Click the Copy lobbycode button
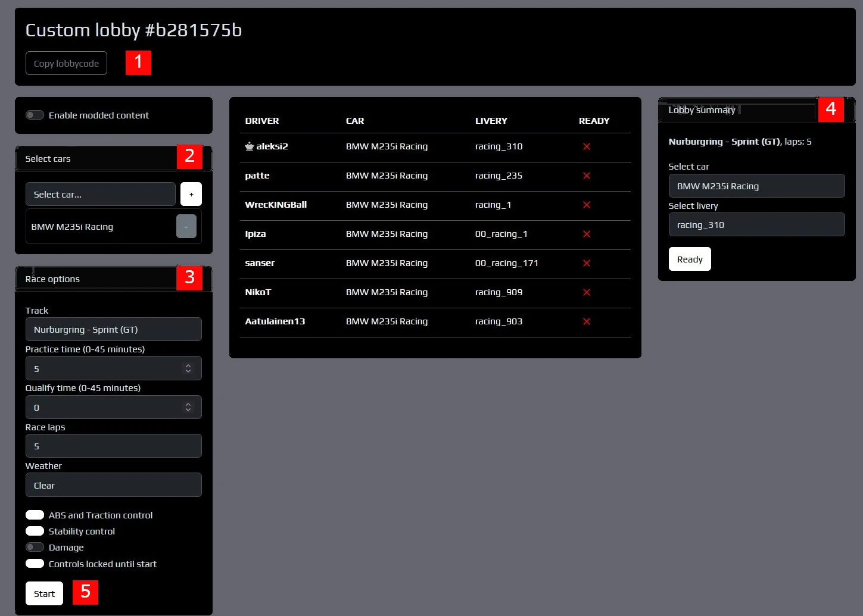This screenshot has height=616, width=863. [66, 63]
